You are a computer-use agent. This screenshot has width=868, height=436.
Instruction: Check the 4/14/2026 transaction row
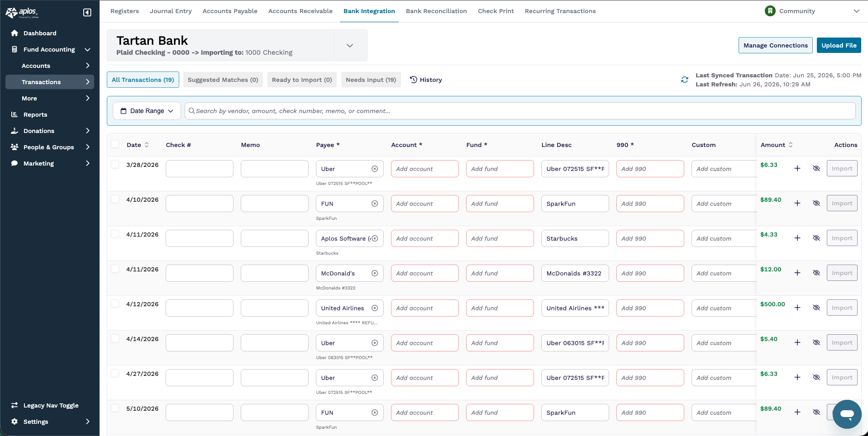pyautogui.click(x=115, y=338)
